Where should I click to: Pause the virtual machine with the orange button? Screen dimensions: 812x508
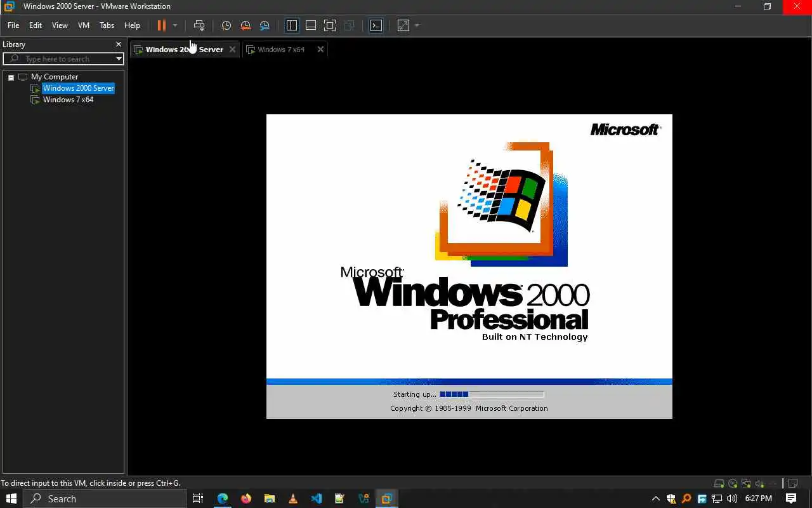coord(162,25)
